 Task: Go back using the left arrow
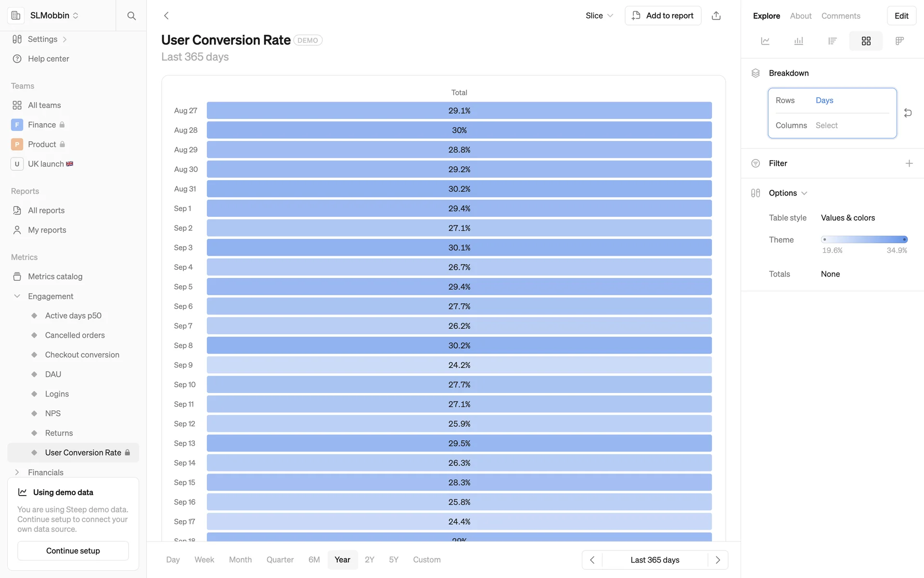pos(167,15)
